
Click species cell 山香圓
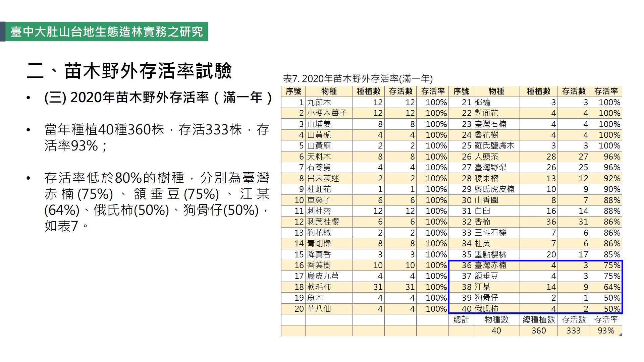(496, 200)
